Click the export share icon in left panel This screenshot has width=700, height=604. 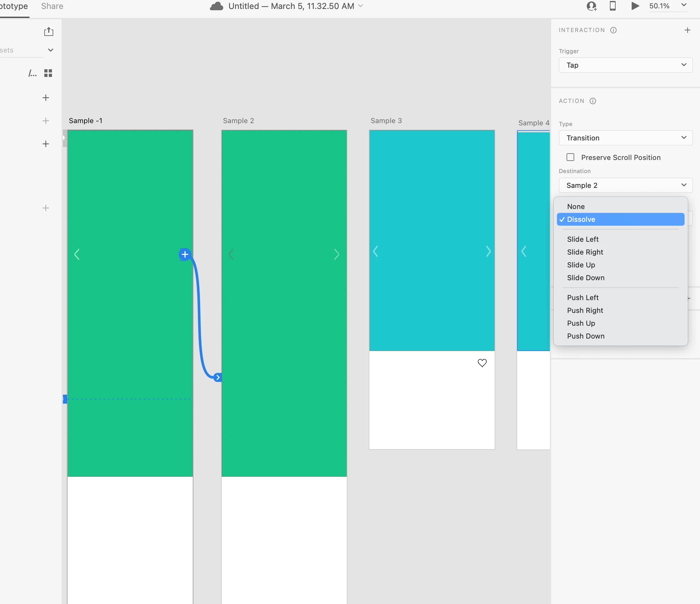[49, 31]
